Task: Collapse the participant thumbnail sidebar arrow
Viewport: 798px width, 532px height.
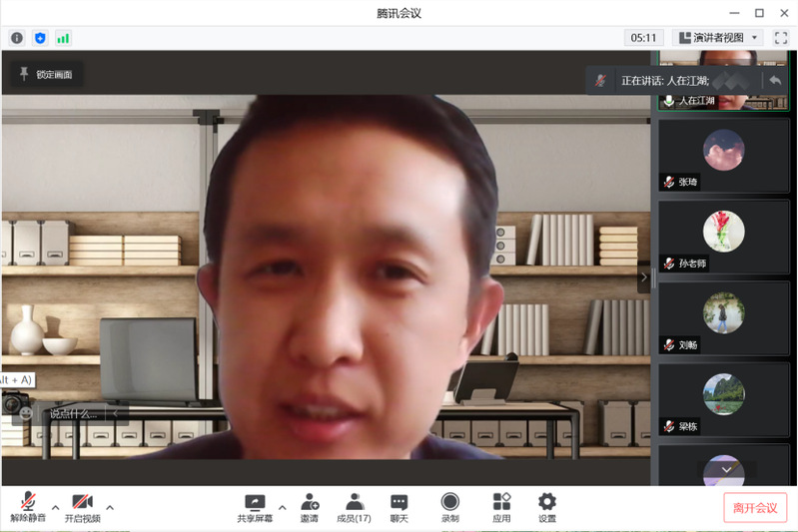Action: 643,276
